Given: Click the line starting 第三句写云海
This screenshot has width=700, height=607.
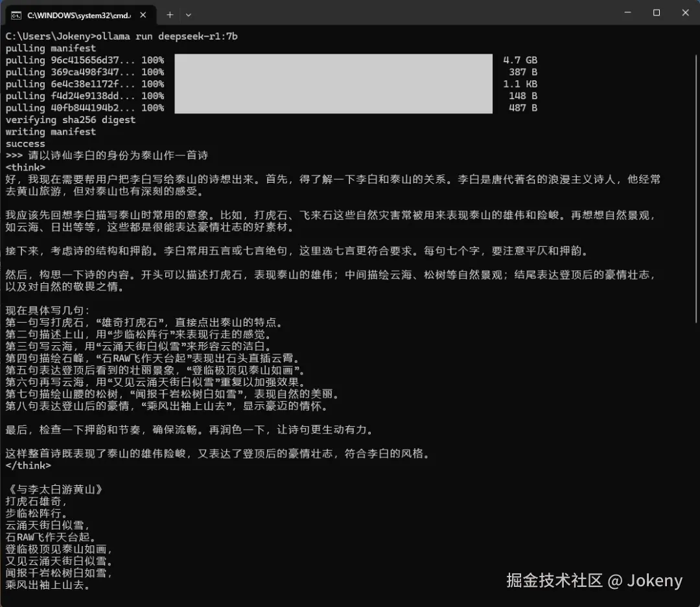Looking at the screenshot, I should (138, 347).
